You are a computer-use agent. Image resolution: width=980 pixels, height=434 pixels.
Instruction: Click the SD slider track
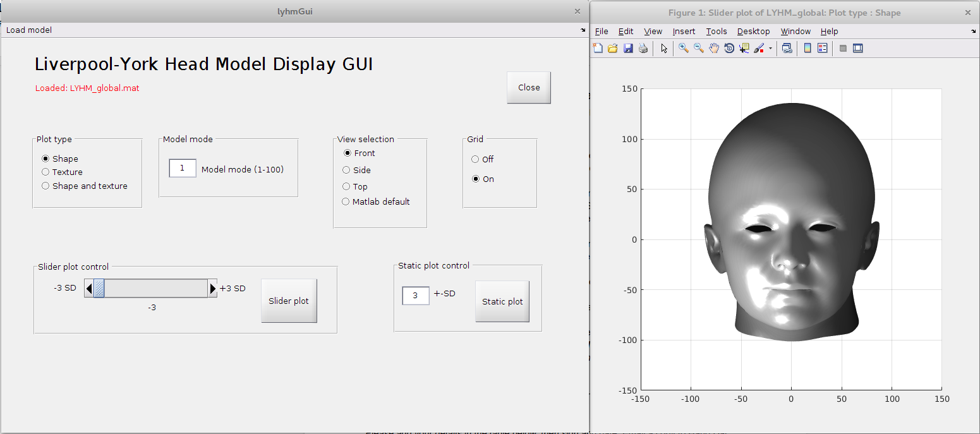click(x=155, y=289)
